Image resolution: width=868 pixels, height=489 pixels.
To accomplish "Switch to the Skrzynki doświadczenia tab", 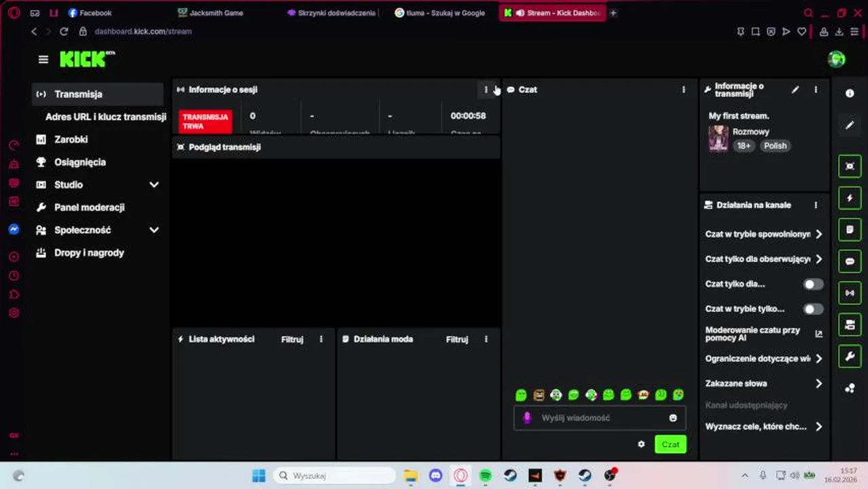I will point(333,13).
